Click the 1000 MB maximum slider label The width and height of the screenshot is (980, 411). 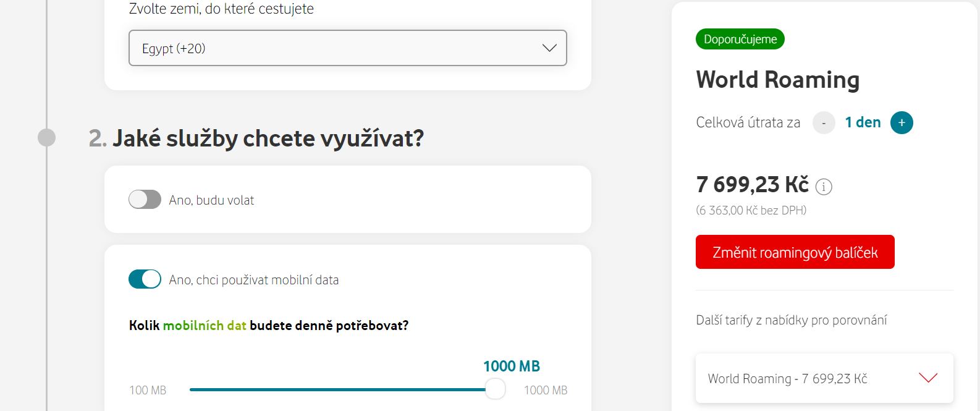click(546, 391)
